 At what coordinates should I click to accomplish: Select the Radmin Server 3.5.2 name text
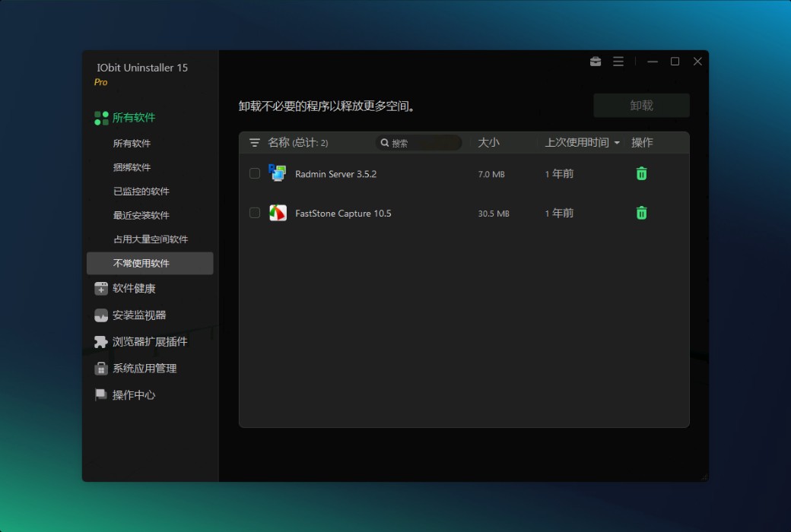click(x=335, y=174)
